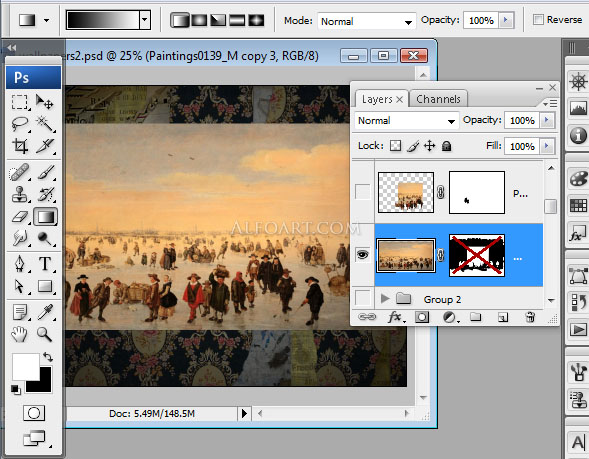This screenshot has width=589, height=459.
Task: Select the Hand tool
Action: pos(20,334)
